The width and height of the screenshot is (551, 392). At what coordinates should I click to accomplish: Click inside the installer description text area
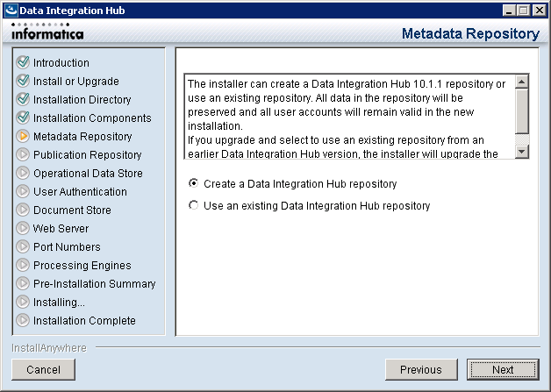click(x=350, y=117)
